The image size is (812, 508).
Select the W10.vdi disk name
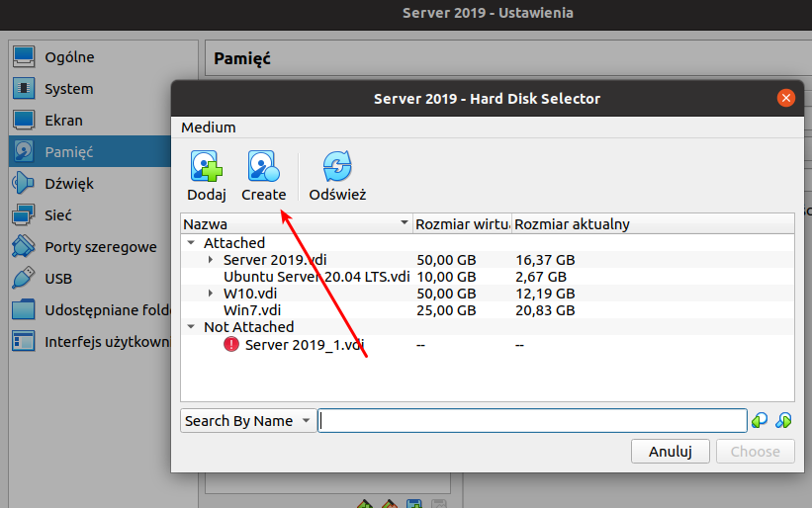pyautogui.click(x=250, y=294)
